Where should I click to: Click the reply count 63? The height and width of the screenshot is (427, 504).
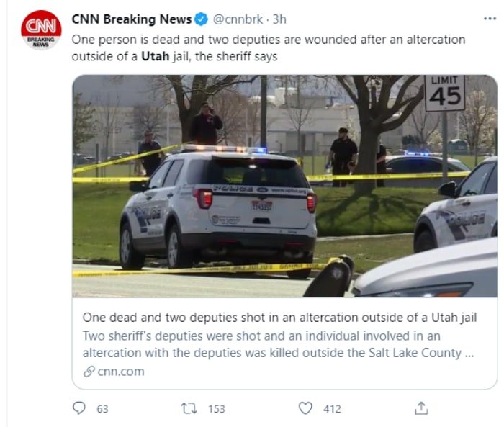(102, 409)
